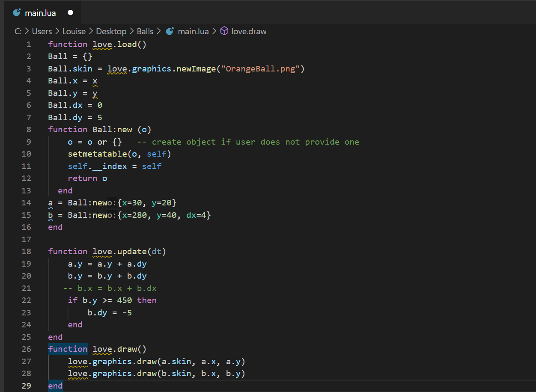This screenshot has width=536, height=392.
Task: Click "love.load()" on line 1
Action: (119, 44)
